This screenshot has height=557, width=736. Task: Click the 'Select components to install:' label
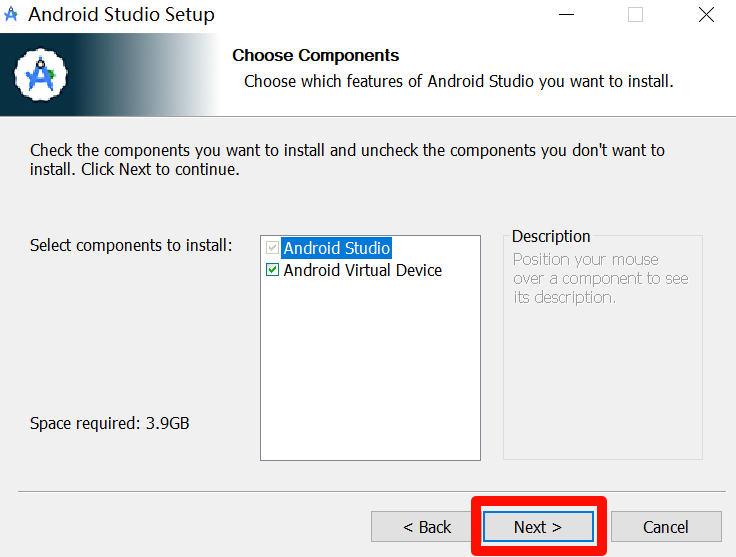tap(131, 245)
